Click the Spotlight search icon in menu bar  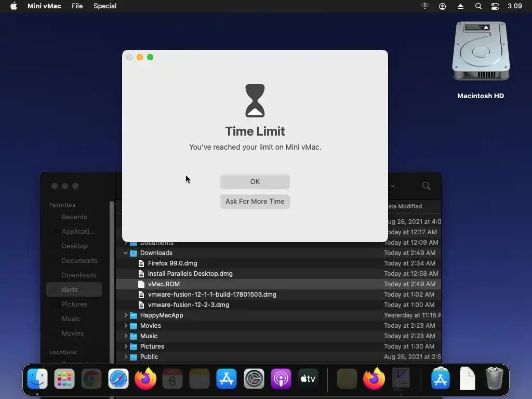pyautogui.click(x=478, y=6)
